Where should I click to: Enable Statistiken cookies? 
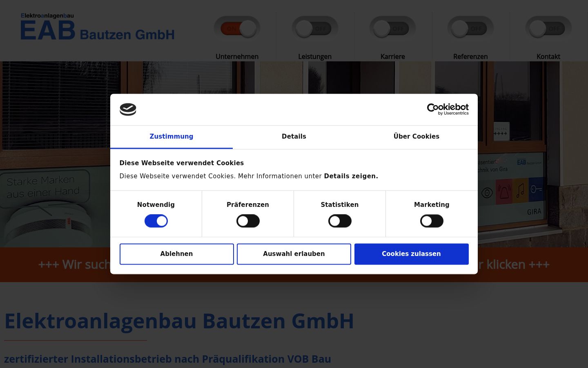point(340,221)
